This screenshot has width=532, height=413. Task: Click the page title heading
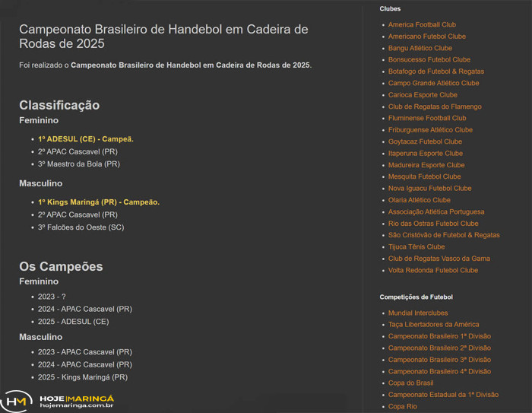pos(163,37)
